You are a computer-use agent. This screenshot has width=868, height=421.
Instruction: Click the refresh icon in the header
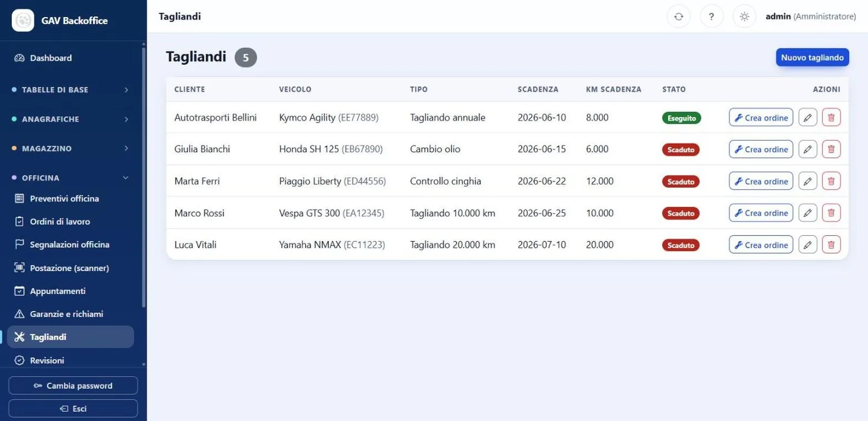(x=679, y=17)
